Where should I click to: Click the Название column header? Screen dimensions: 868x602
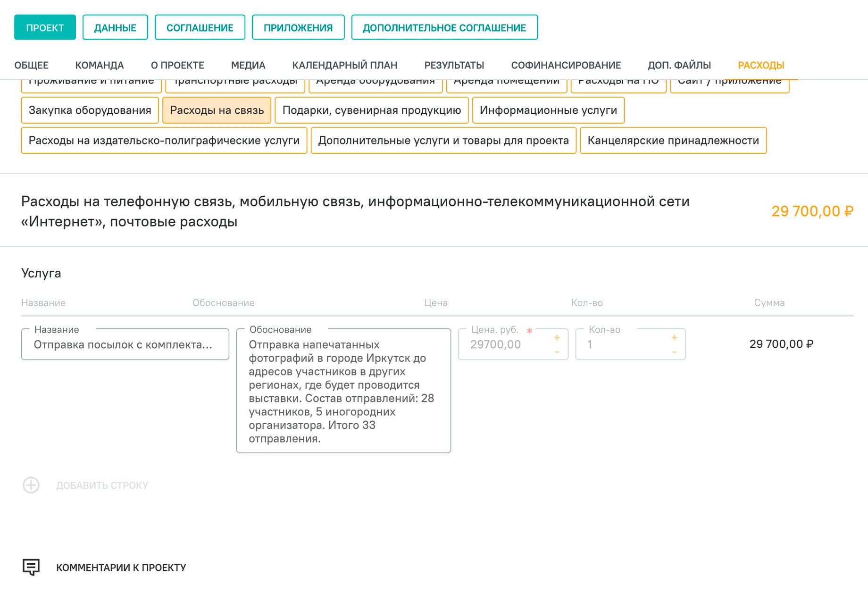coord(43,303)
